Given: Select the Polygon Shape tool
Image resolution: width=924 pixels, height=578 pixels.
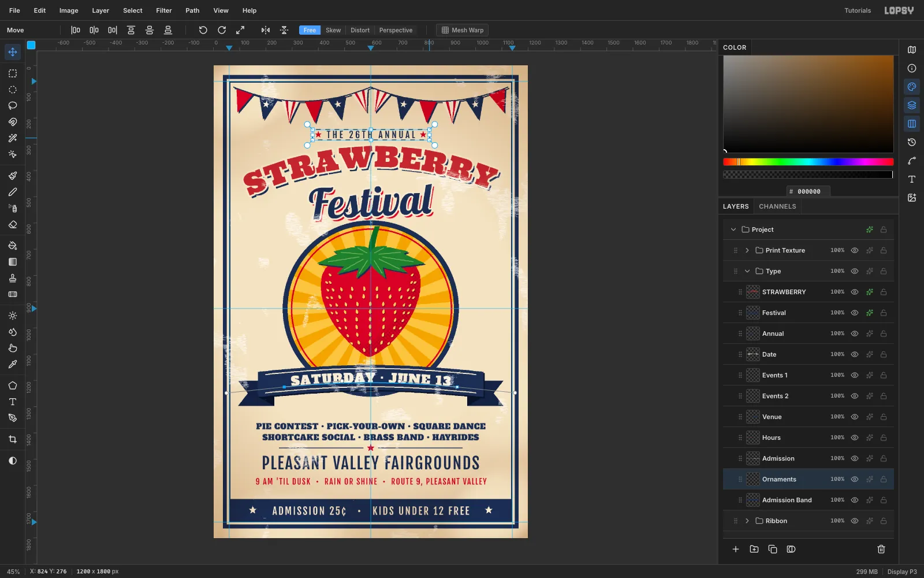Looking at the screenshot, I should pos(13,386).
